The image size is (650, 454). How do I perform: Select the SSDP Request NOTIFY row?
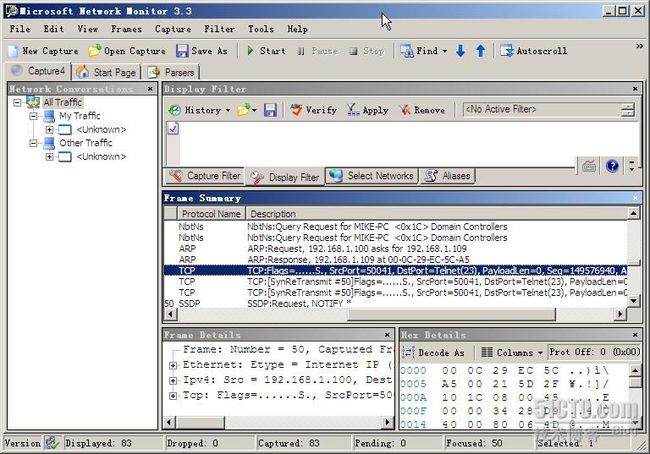pyautogui.click(x=395, y=303)
